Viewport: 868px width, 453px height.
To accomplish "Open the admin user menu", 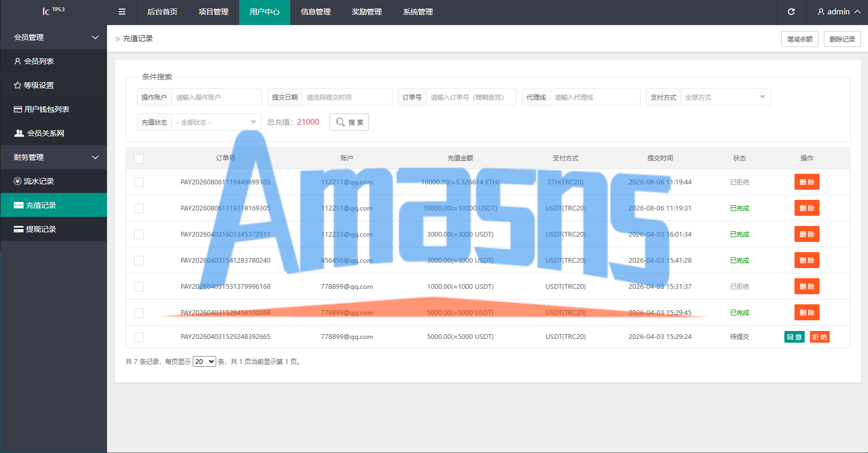I will click(x=839, y=12).
